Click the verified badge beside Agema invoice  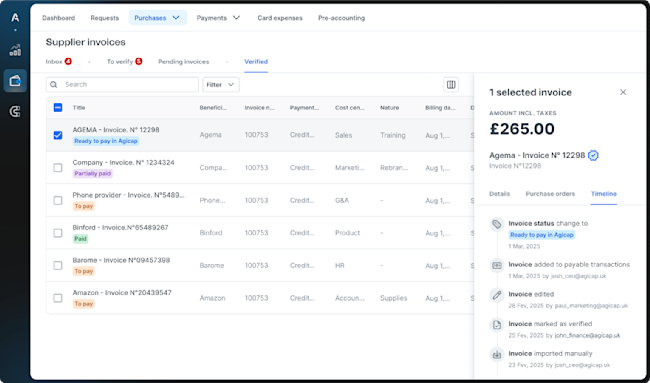tap(593, 155)
